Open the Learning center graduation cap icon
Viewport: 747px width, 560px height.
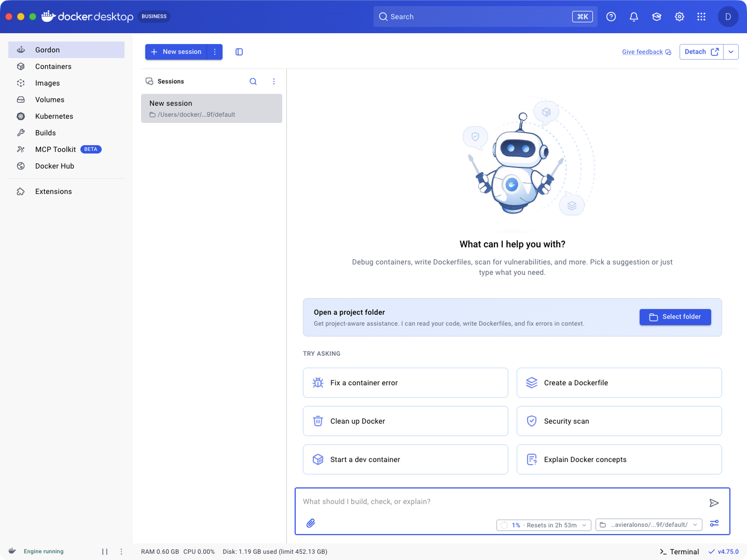[x=657, y=17]
